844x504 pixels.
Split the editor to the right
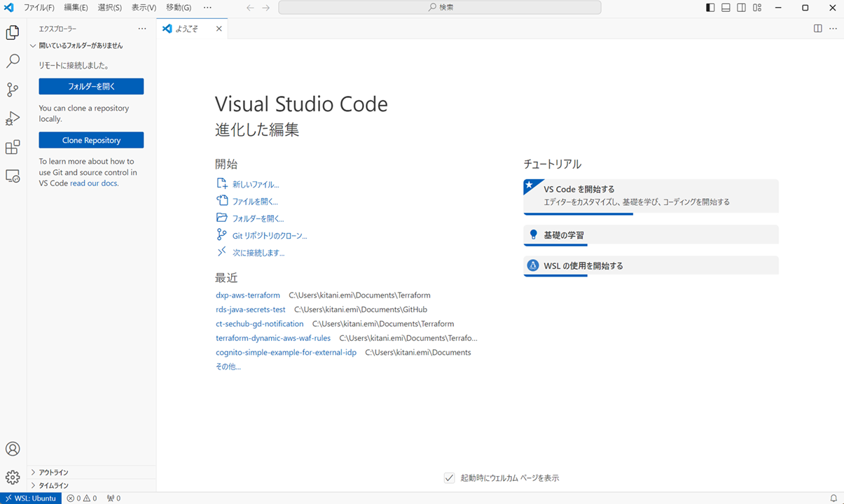coord(818,29)
